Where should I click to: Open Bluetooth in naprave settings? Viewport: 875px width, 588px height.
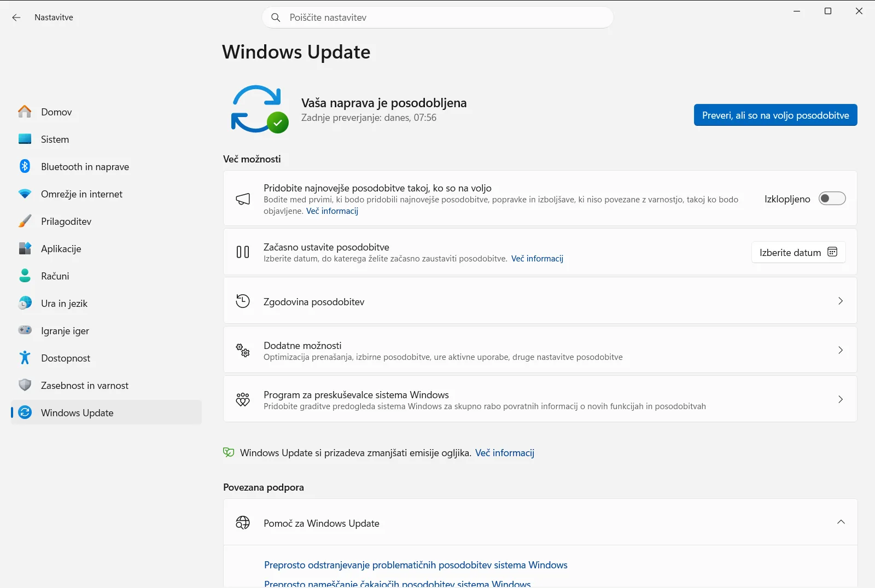(106, 166)
